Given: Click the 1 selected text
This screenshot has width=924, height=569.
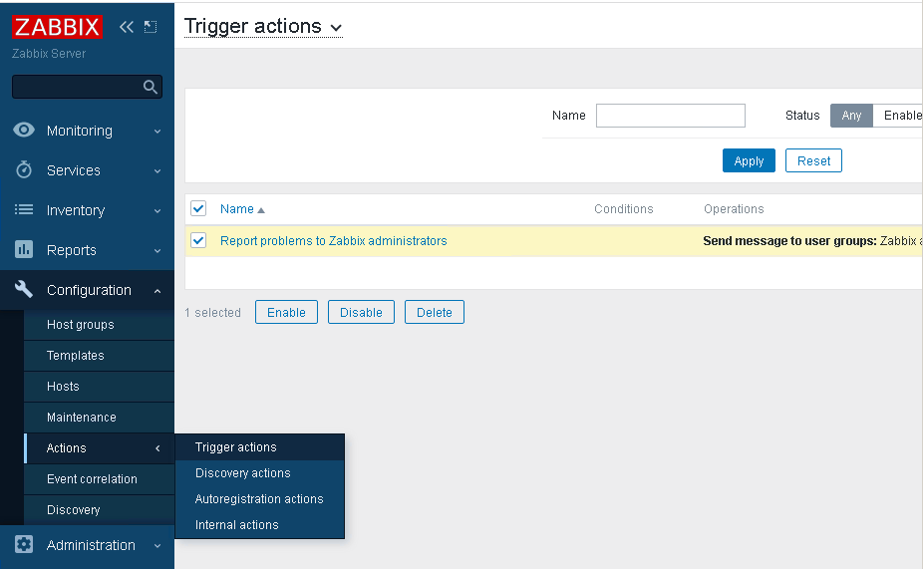Looking at the screenshot, I should click(x=212, y=313).
